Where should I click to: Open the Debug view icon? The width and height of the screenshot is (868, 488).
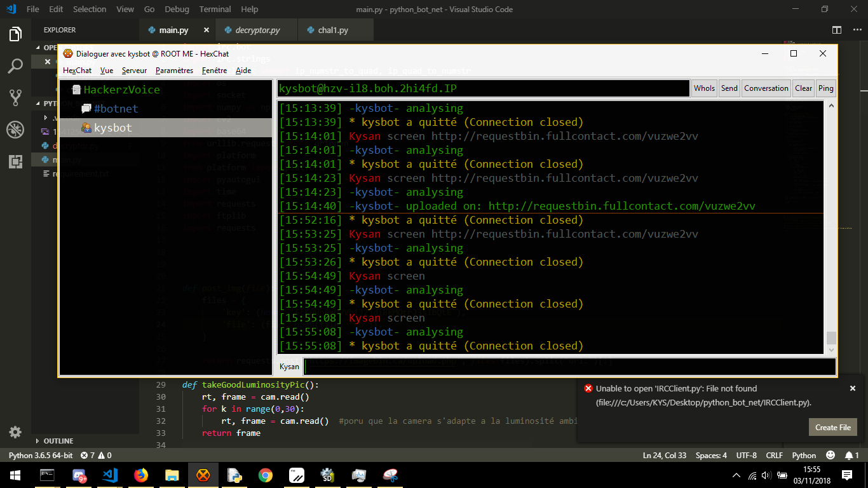pos(15,130)
